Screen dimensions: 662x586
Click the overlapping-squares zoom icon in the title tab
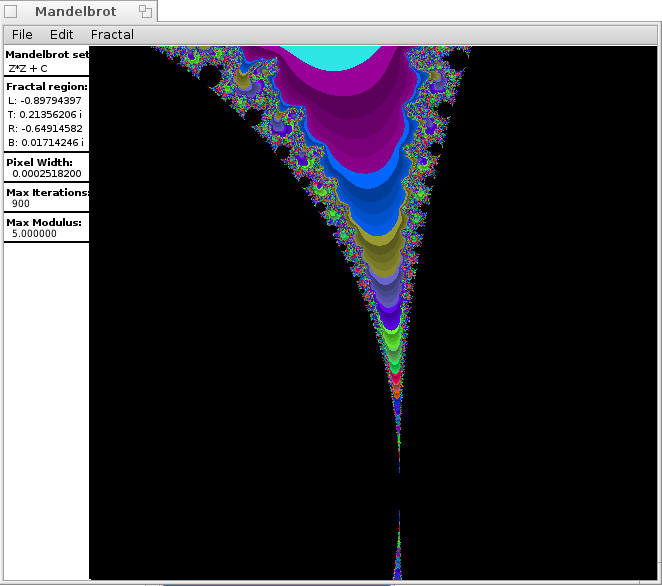pyautogui.click(x=145, y=12)
